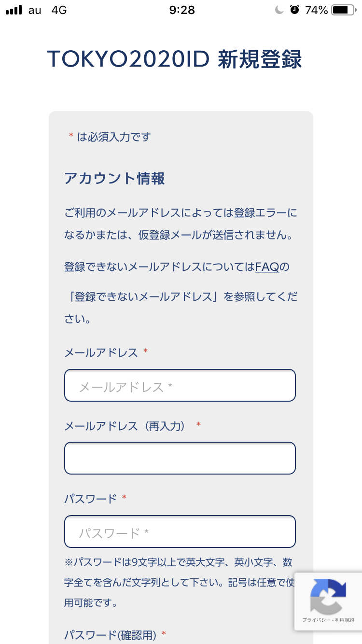Tap the アカウント情報 section heading
362x644 pixels.
point(114,179)
